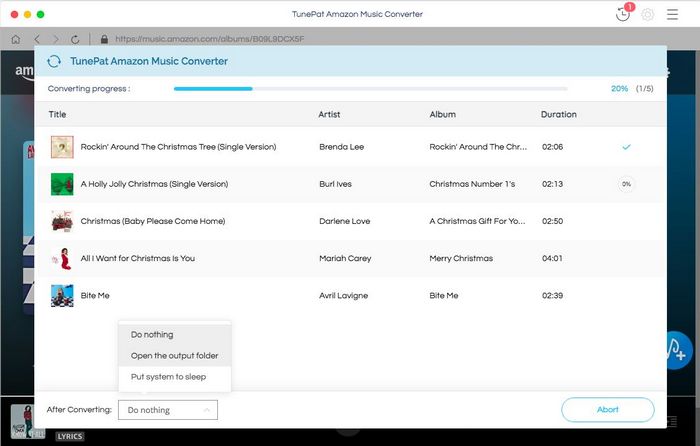
Task: Reload the page with refresh icon
Action: [75, 39]
